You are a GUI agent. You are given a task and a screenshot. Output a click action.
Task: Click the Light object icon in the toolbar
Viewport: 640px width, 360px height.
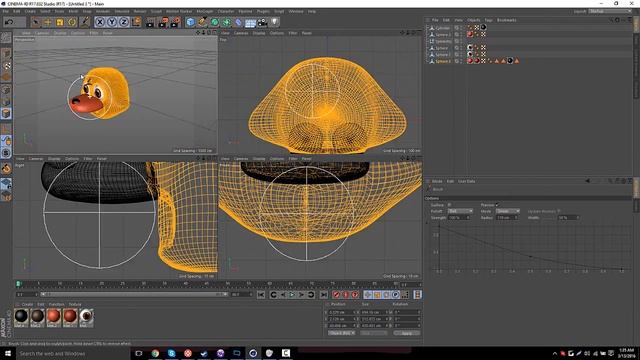275,22
